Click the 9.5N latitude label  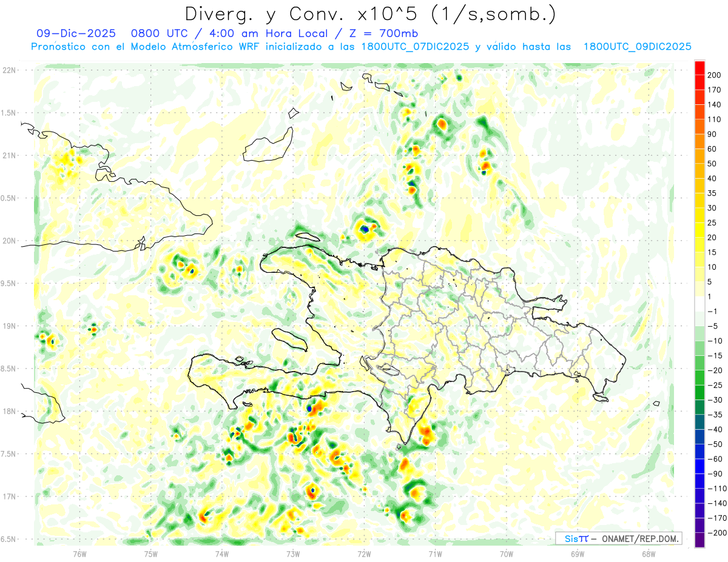[9, 283]
